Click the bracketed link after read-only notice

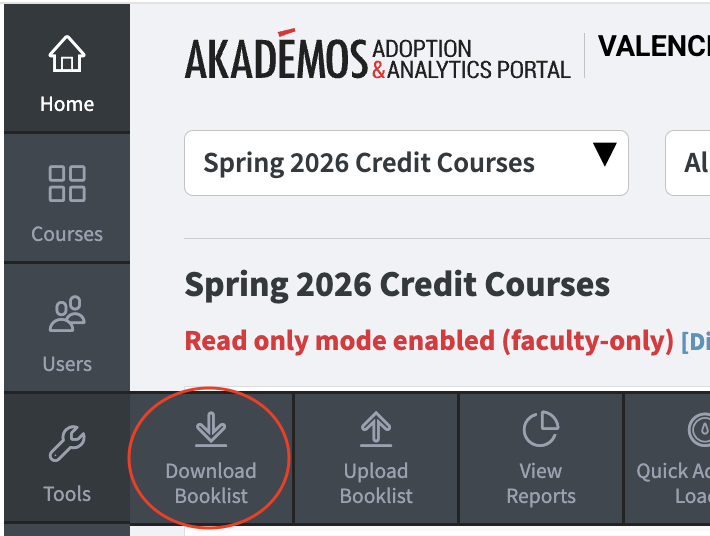click(697, 342)
